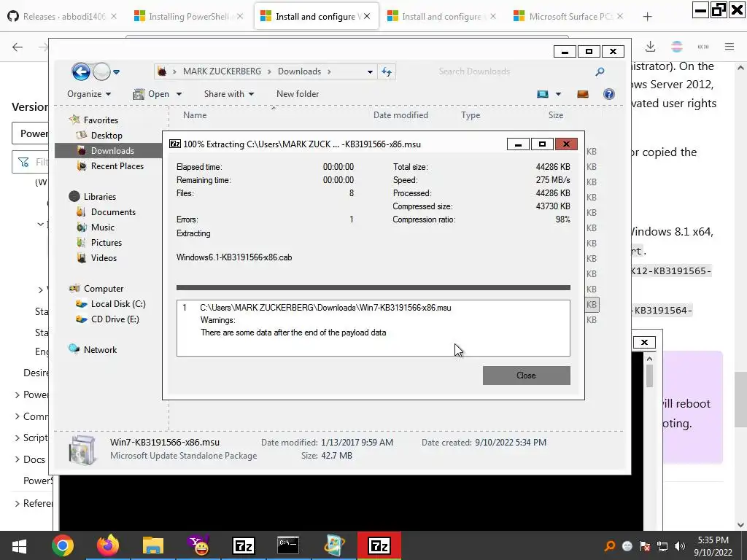Open the Organize menu
The width and height of the screenshot is (747, 560).
(88, 94)
